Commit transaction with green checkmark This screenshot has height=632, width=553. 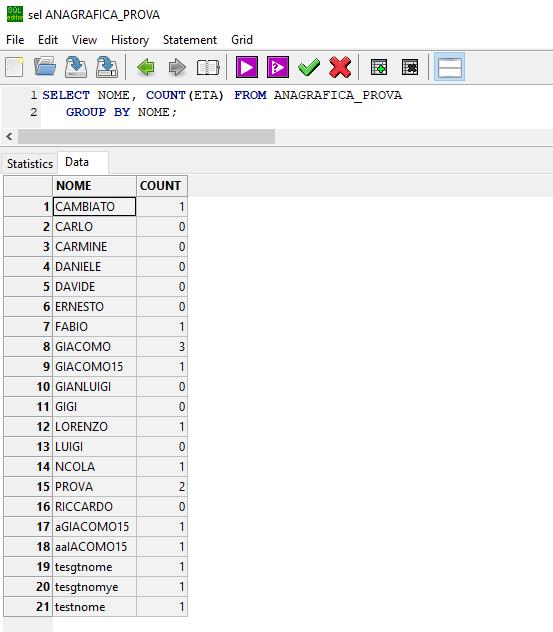click(x=309, y=67)
